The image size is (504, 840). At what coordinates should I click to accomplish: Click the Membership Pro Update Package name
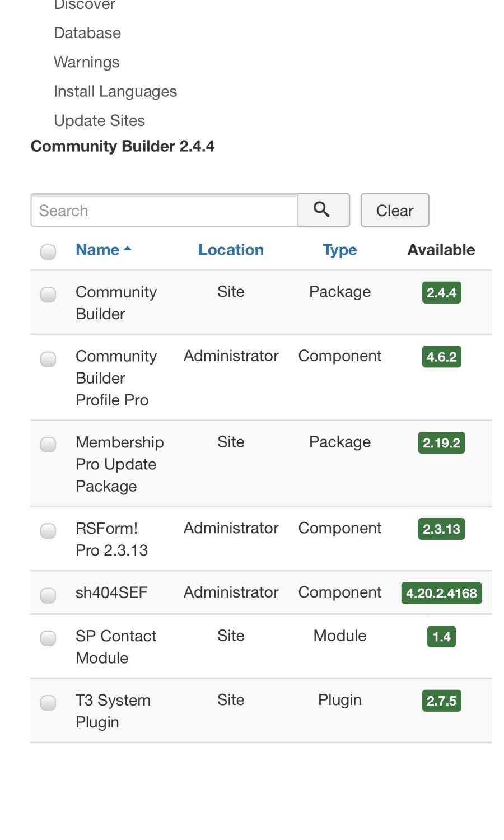click(x=120, y=464)
